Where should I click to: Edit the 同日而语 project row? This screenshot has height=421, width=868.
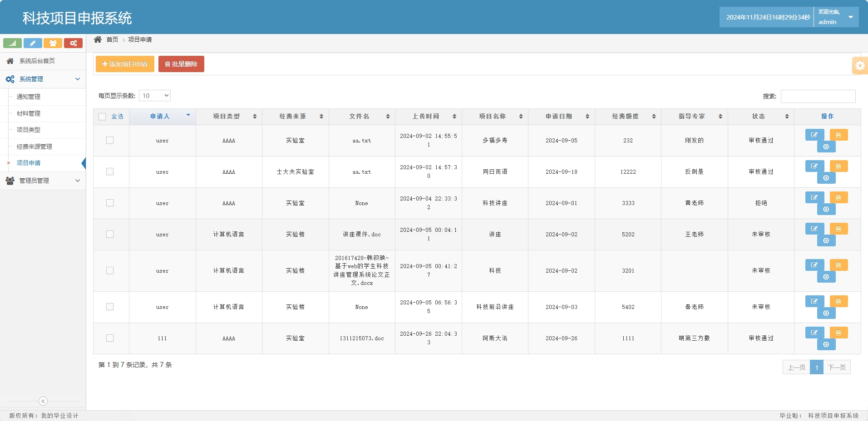coord(814,166)
